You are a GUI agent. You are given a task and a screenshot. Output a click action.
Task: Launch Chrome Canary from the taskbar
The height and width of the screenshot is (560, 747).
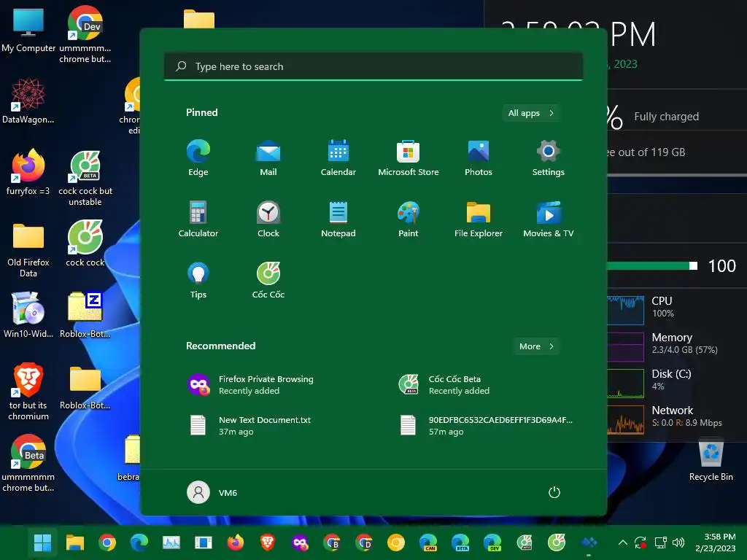click(396, 542)
